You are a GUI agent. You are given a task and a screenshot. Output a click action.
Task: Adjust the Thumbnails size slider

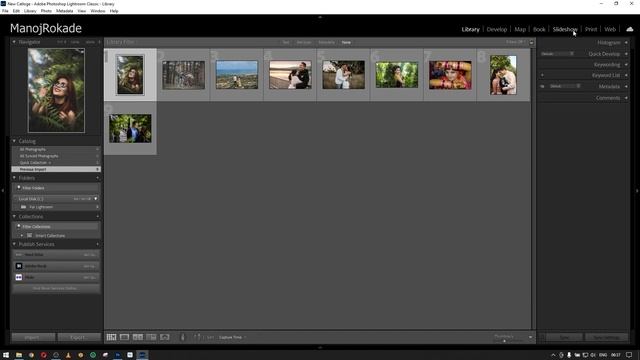point(504,340)
